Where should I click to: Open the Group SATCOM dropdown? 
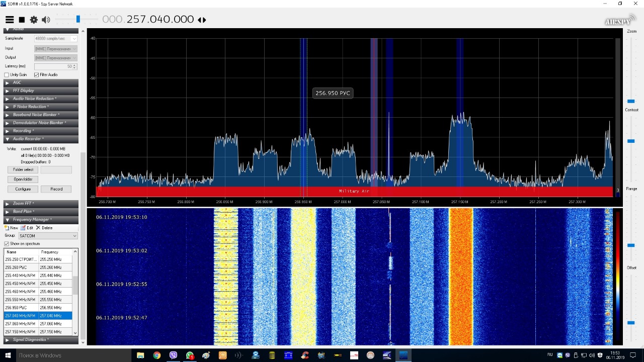pyautogui.click(x=48, y=236)
